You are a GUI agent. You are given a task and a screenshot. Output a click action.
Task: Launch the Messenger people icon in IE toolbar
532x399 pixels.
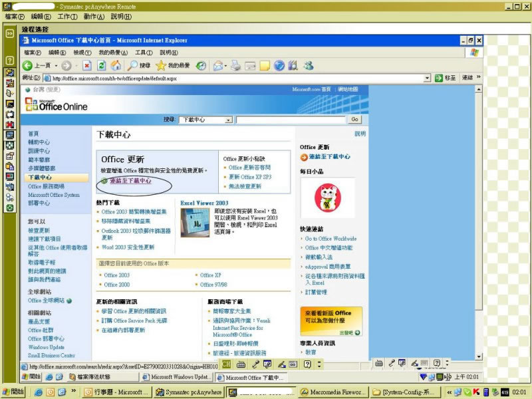(x=308, y=65)
